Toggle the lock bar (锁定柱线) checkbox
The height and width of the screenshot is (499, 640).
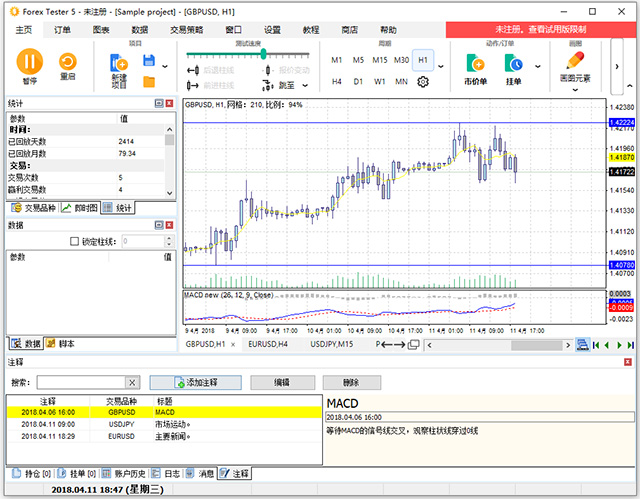coord(73,241)
